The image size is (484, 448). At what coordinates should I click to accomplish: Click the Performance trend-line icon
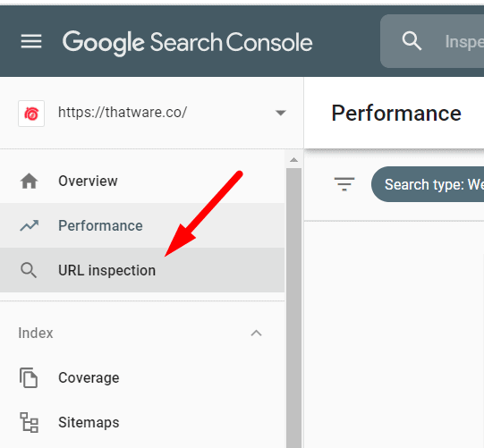click(x=29, y=225)
